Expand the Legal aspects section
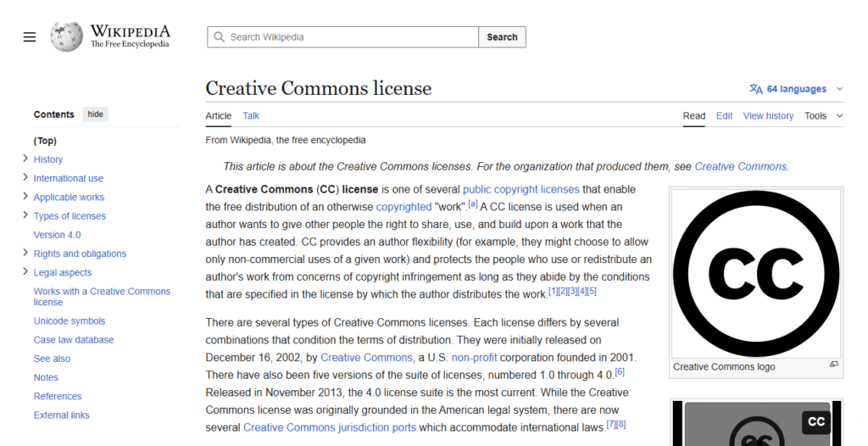868x446 pixels. [25, 271]
